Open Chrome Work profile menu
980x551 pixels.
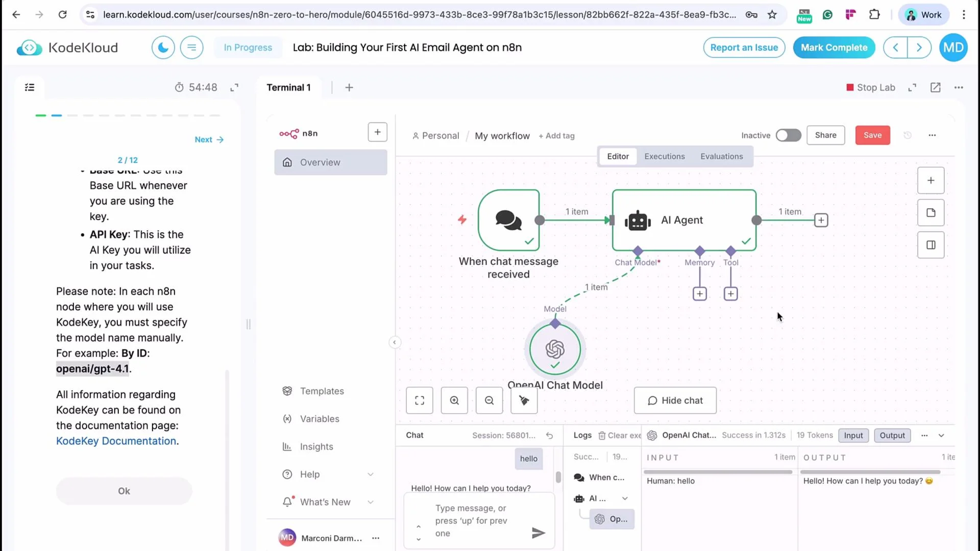click(924, 15)
